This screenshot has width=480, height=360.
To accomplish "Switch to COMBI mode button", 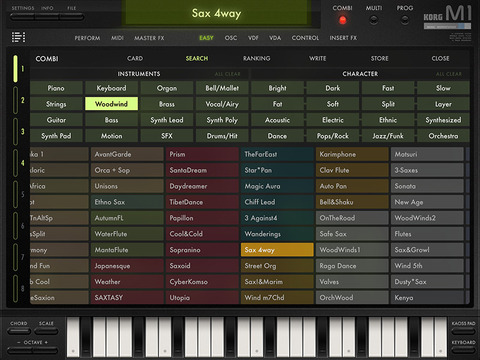I will point(342,20).
